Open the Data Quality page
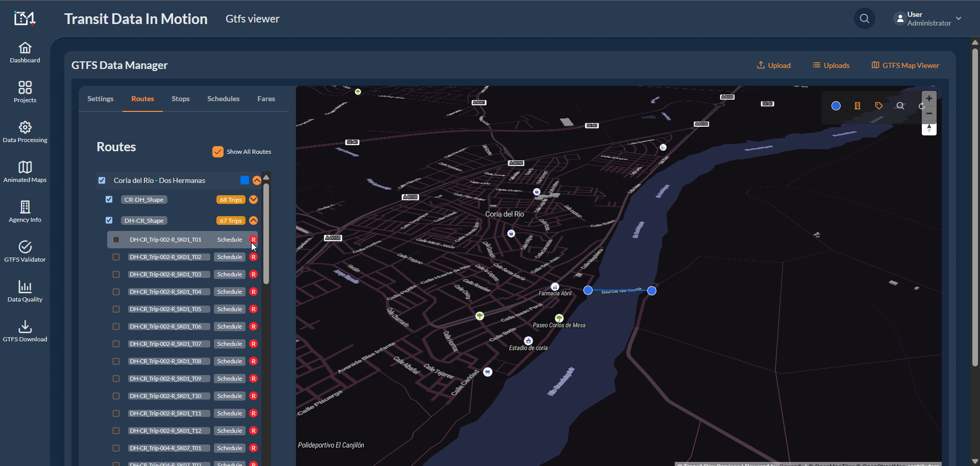 (x=25, y=291)
